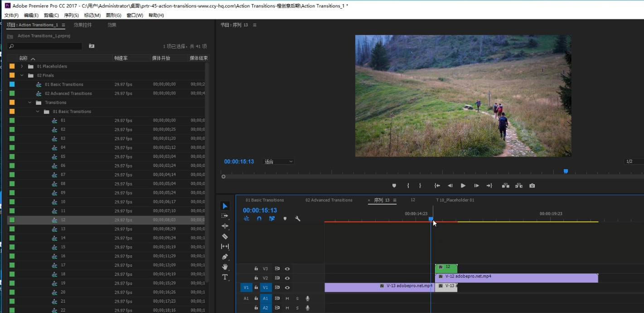Viewport: 644px width, 313px height.
Task: Toggle lock on V2 track
Action: [x=256, y=278]
